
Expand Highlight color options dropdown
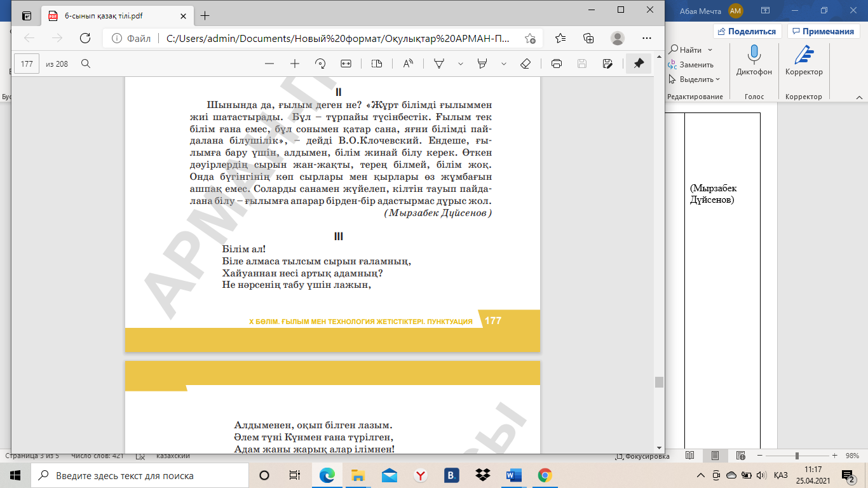click(x=504, y=64)
